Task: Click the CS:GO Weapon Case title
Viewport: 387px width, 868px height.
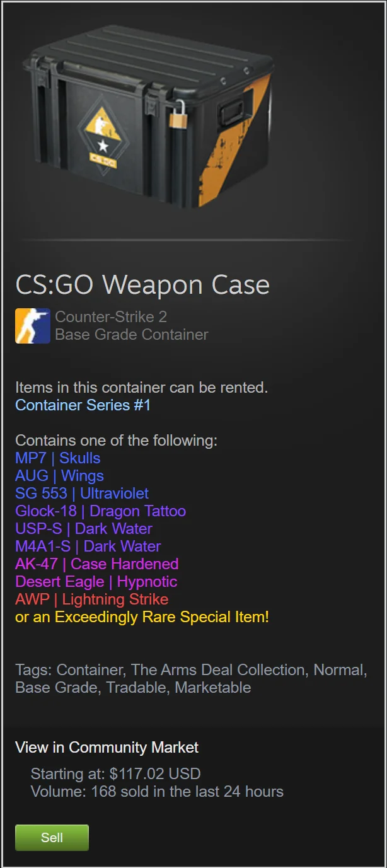Action: [x=142, y=285]
